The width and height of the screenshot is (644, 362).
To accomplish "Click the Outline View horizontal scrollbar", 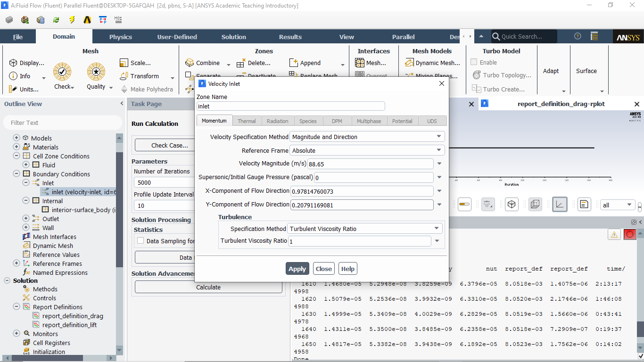I will (x=59, y=358).
